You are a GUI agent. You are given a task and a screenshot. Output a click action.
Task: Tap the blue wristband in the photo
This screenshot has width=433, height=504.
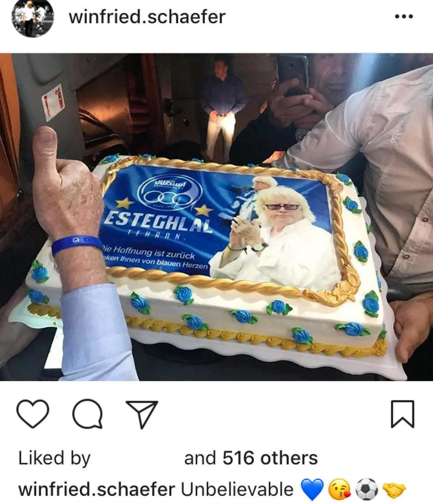pos(76,245)
